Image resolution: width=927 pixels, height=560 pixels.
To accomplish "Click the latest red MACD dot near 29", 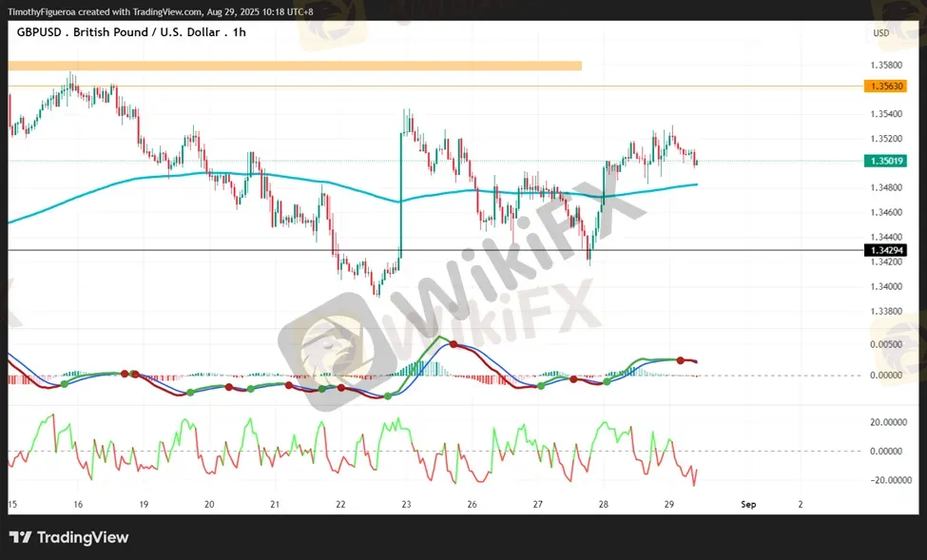I will [681, 360].
